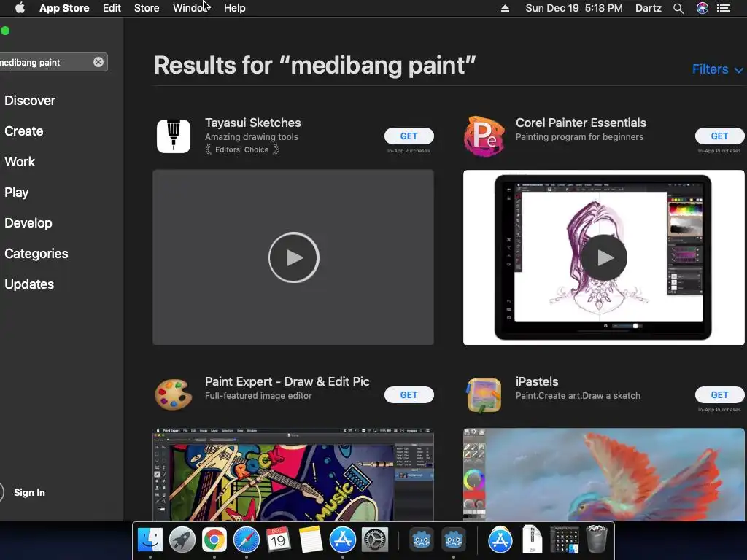Viewport: 747px width, 560px height.
Task: Open the ZIP file in the Dock
Action: 532,540
